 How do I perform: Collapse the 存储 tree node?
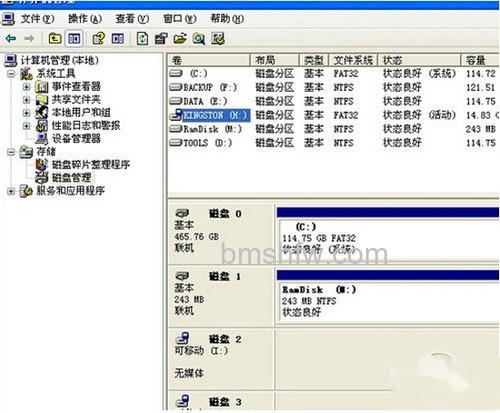pyautogui.click(x=11, y=152)
